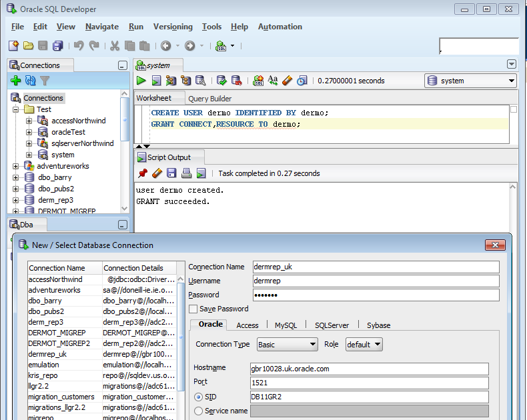Open the SQL Worksheet icon dropdown arrow
The height and width of the screenshot is (420, 527).
pos(232,46)
